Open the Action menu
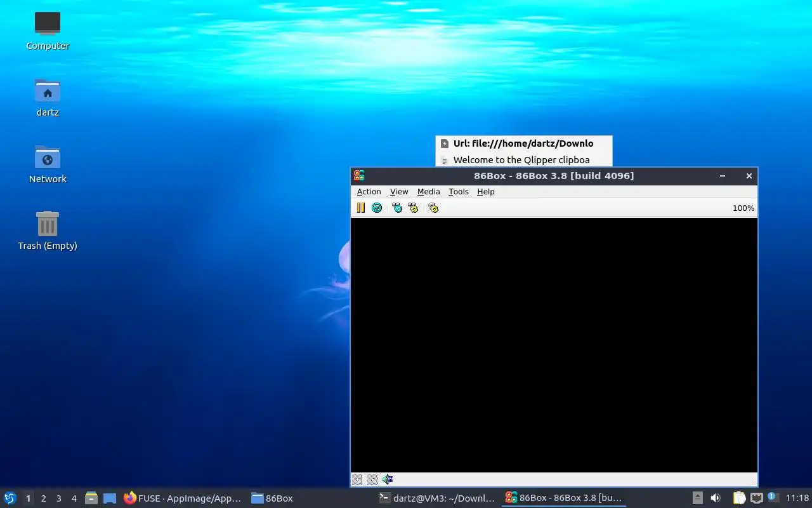This screenshot has height=508, width=812. (x=369, y=192)
